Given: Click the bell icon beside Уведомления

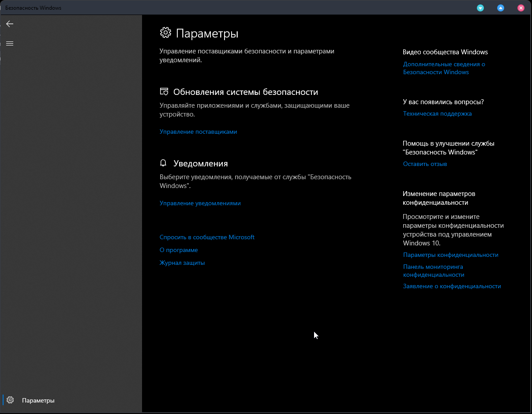Looking at the screenshot, I should pyautogui.click(x=163, y=163).
